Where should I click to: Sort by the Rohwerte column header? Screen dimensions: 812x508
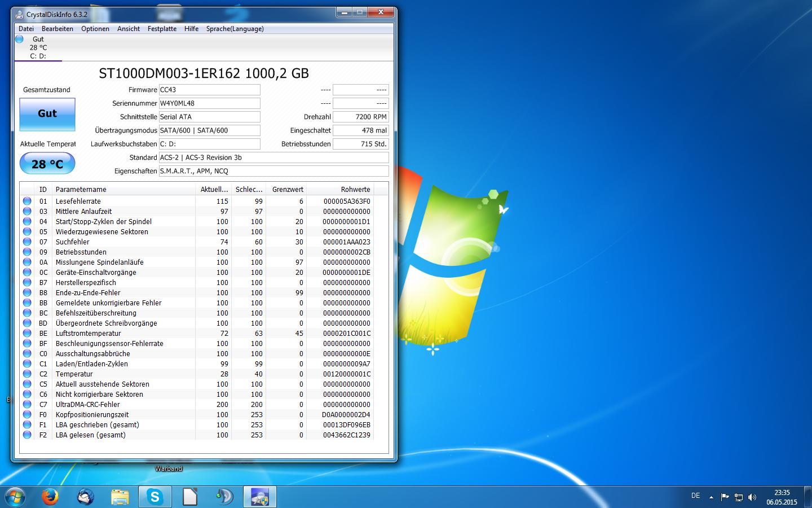341,190
